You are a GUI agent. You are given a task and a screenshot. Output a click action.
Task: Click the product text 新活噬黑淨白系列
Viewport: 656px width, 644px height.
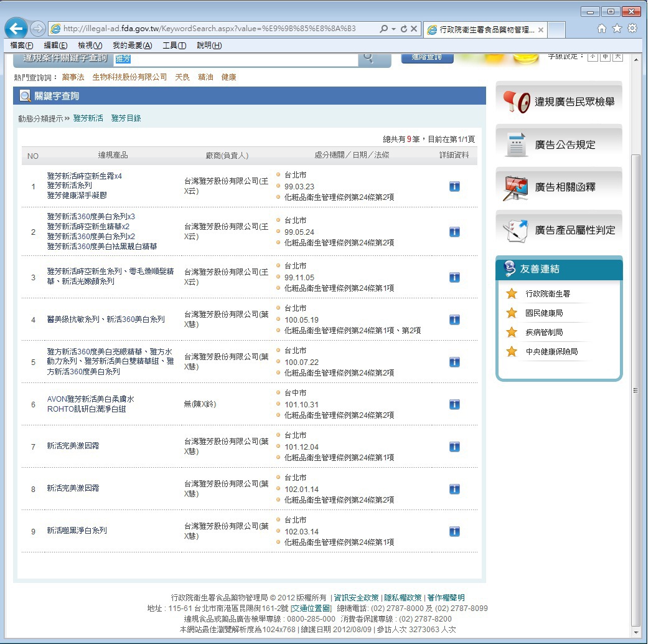pos(77,531)
